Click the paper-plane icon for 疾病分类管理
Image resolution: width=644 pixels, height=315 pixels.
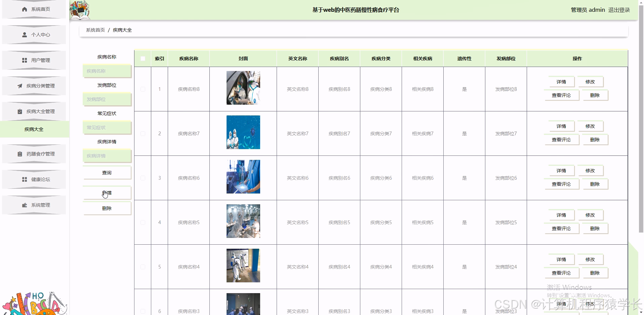(19, 85)
